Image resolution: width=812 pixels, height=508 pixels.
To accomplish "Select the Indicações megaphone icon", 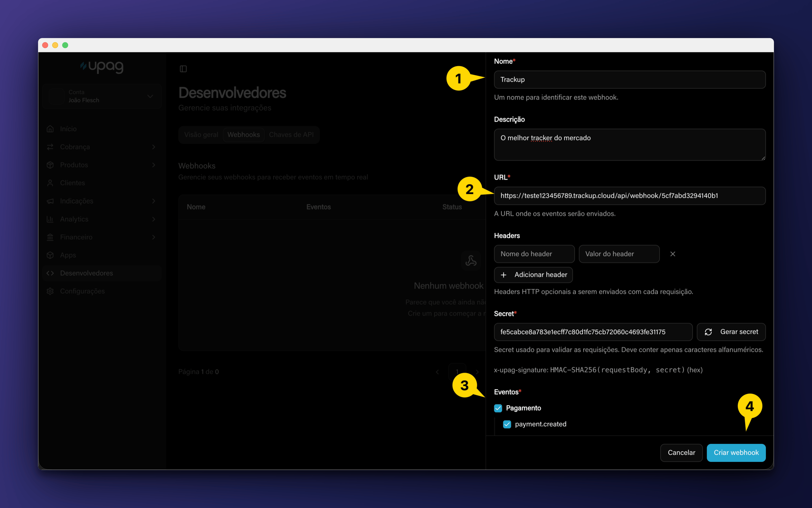I will (x=50, y=201).
